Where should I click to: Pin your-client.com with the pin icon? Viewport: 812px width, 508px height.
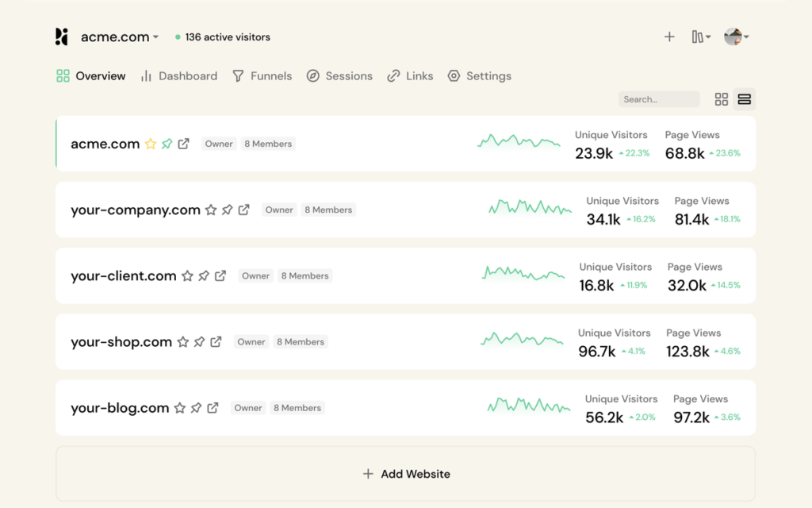tap(204, 275)
